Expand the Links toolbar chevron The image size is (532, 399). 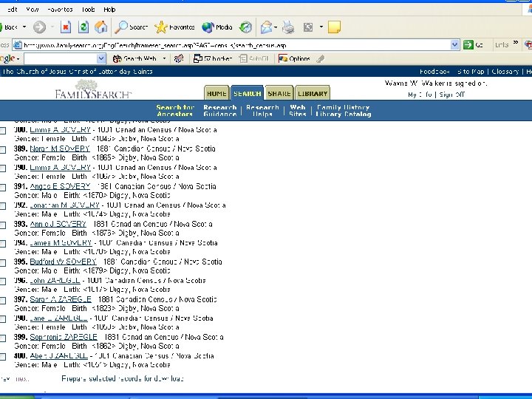pos(516,43)
